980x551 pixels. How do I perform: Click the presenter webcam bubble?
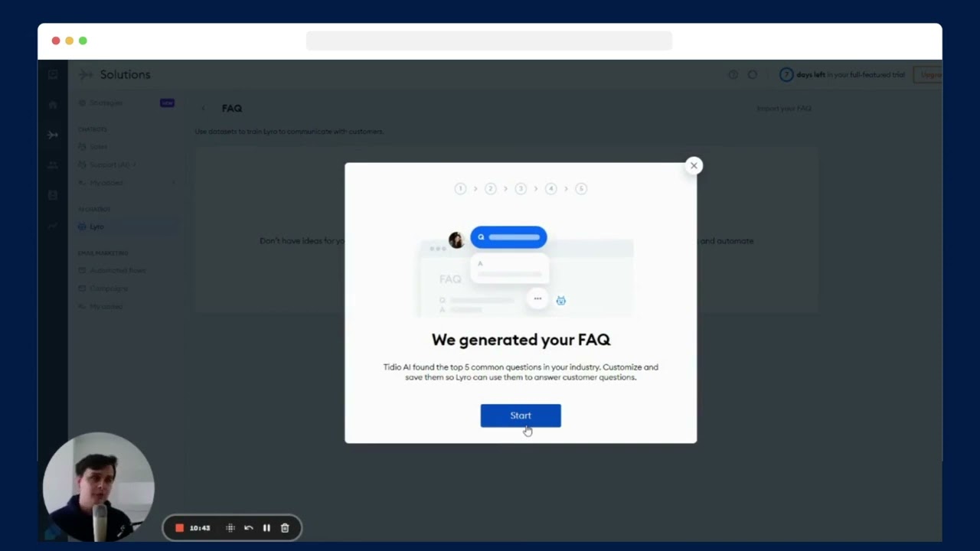coord(99,487)
